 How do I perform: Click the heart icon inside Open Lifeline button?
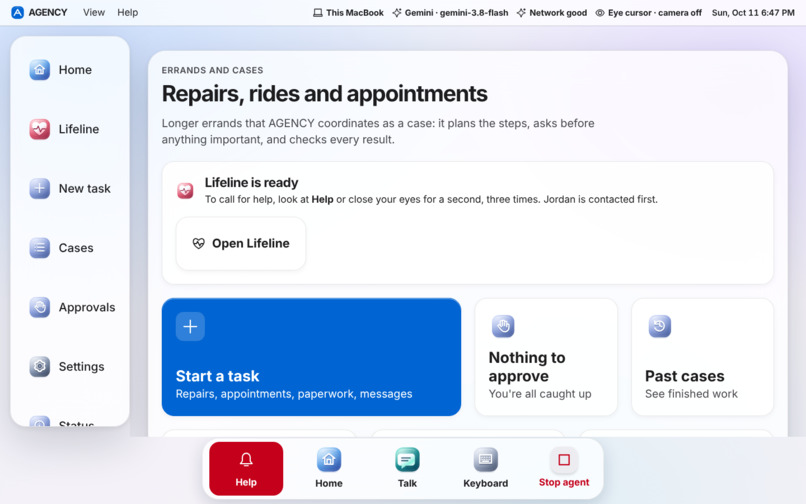198,243
